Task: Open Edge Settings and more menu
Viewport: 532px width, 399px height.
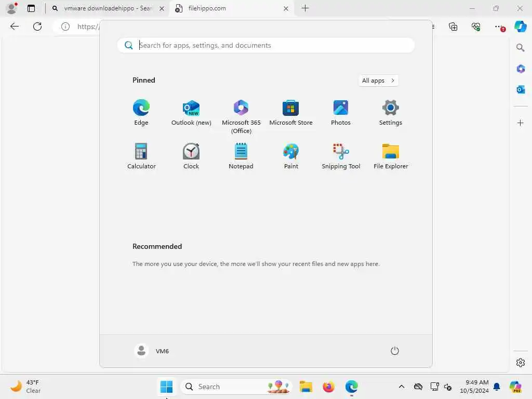Action: (499, 26)
